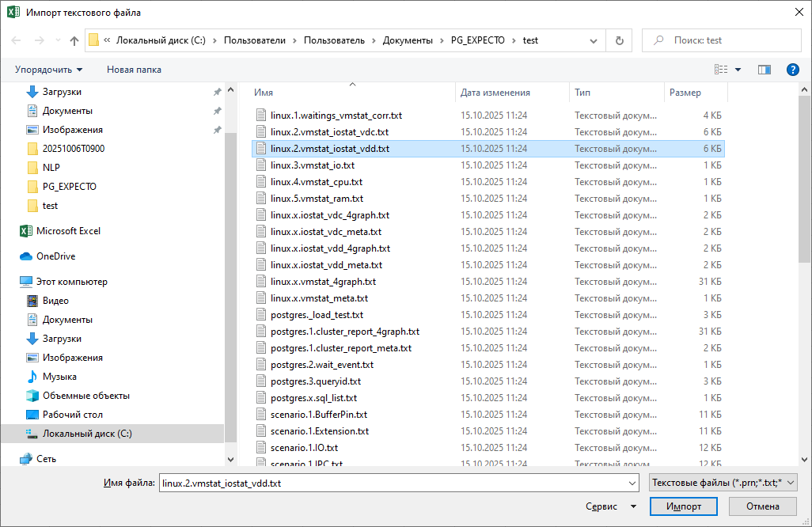Open PG_EXPECTO folder in the sidebar

click(x=69, y=187)
